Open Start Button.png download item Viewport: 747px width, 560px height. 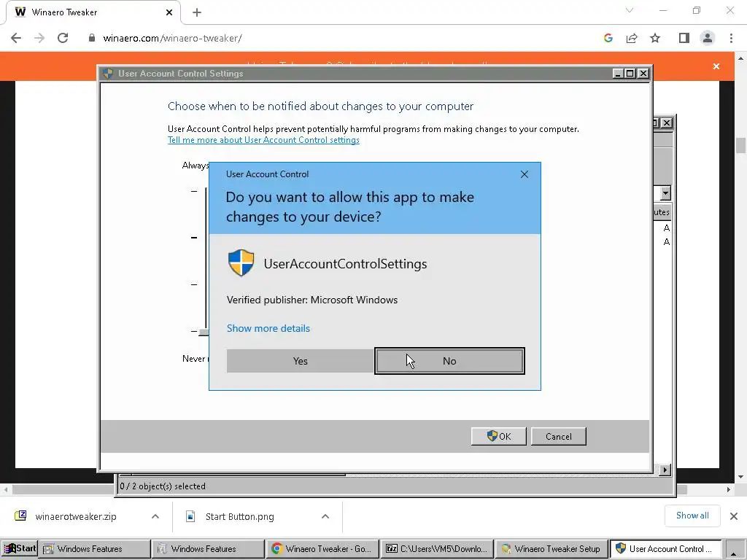tap(239, 516)
